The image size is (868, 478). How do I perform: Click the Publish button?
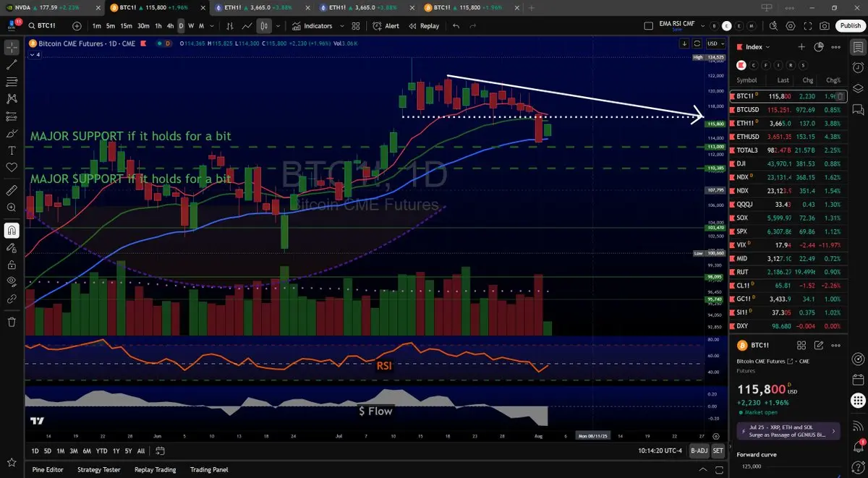pos(850,26)
